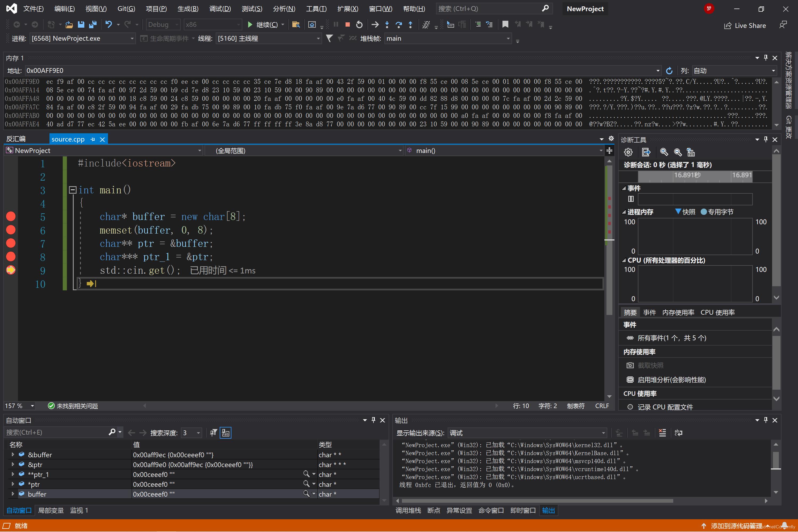Screen dimensions: 798x532
Task: Click the Step Over icon
Action: pyautogui.click(x=399, y=24)
